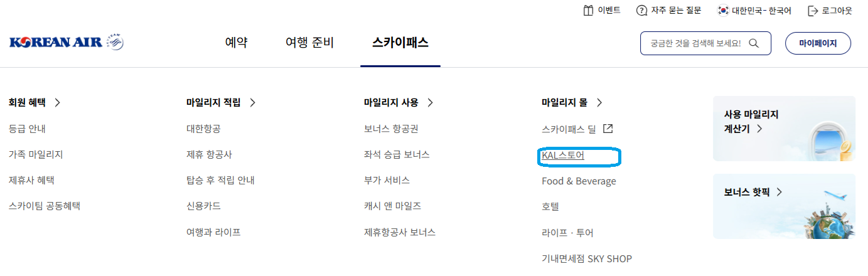Click the event gift icon
Viewport: 868px width, 276px height.
pyautogui.click(x=588, y=11)
